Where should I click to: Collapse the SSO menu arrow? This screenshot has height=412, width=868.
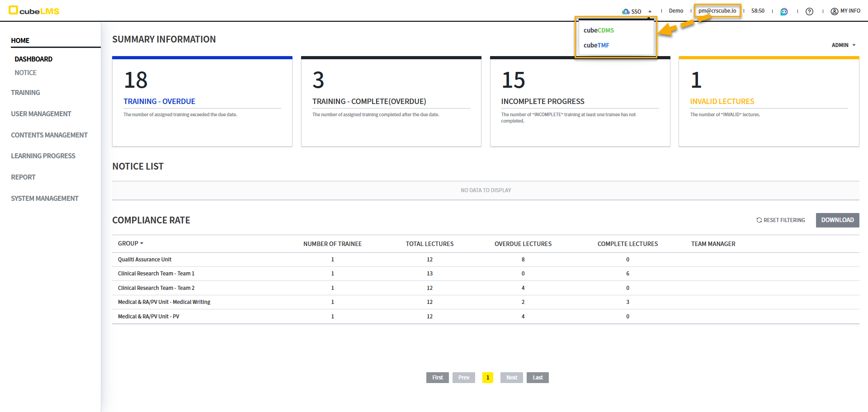tap(650, 11)
